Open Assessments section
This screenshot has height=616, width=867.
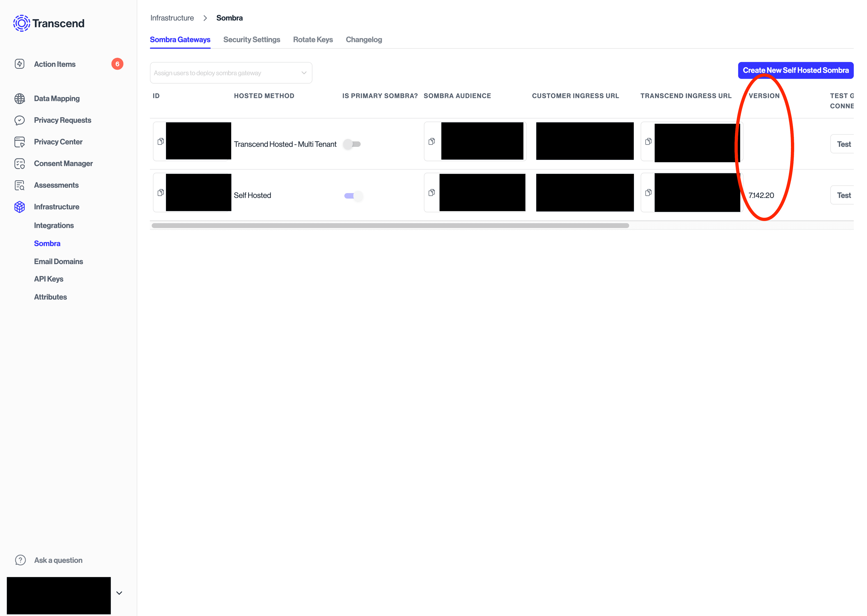pos(55,185)
